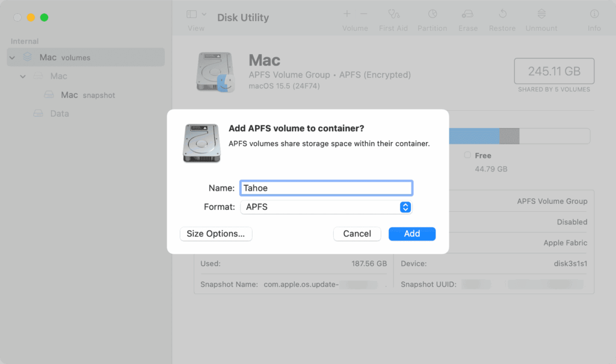Click the disk3s1s1 device value
The height and width of the screenshot is (364, 616).
point(570,264)
